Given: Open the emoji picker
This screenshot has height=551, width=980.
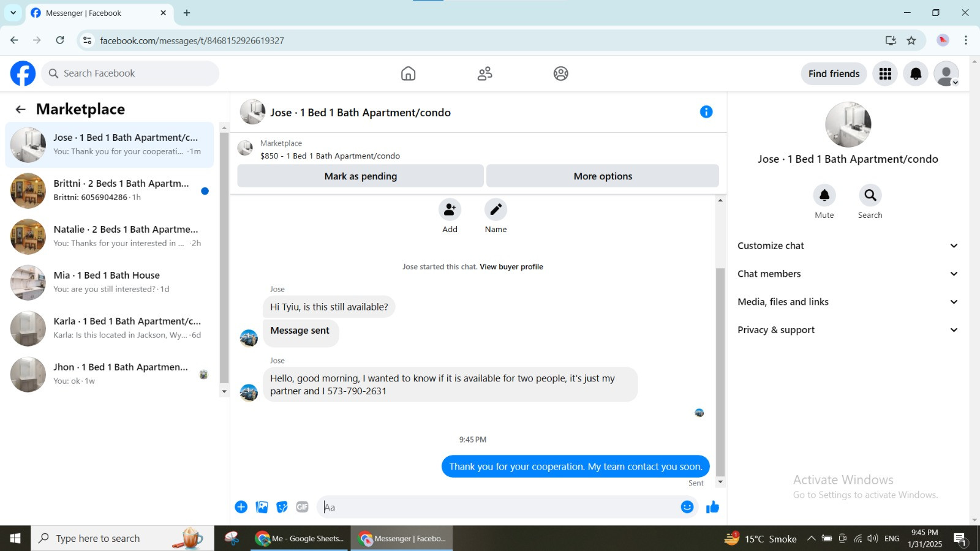Looking at the screenshot, I should (x=687, y=507).
